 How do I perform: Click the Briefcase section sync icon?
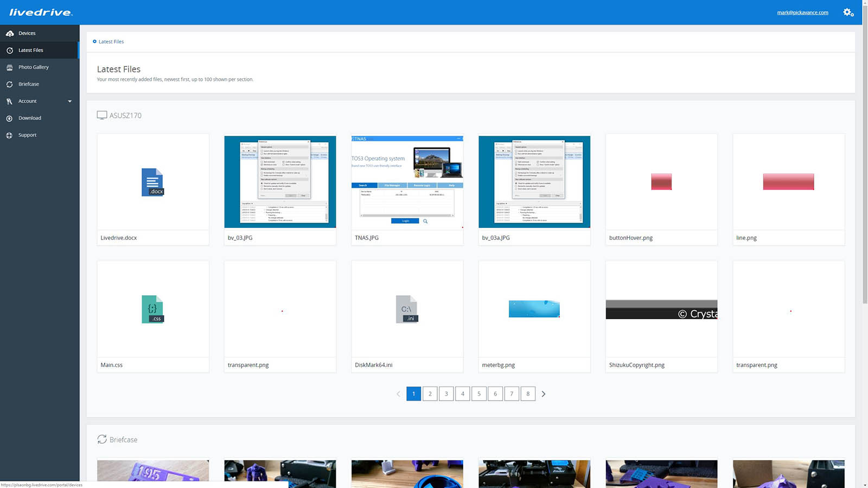(x=102, y=439)
